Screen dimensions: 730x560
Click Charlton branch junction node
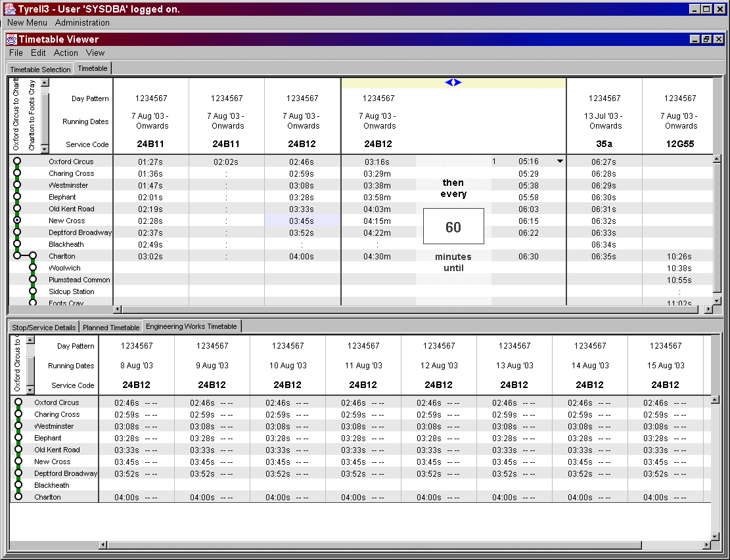[x=33, y=255]
